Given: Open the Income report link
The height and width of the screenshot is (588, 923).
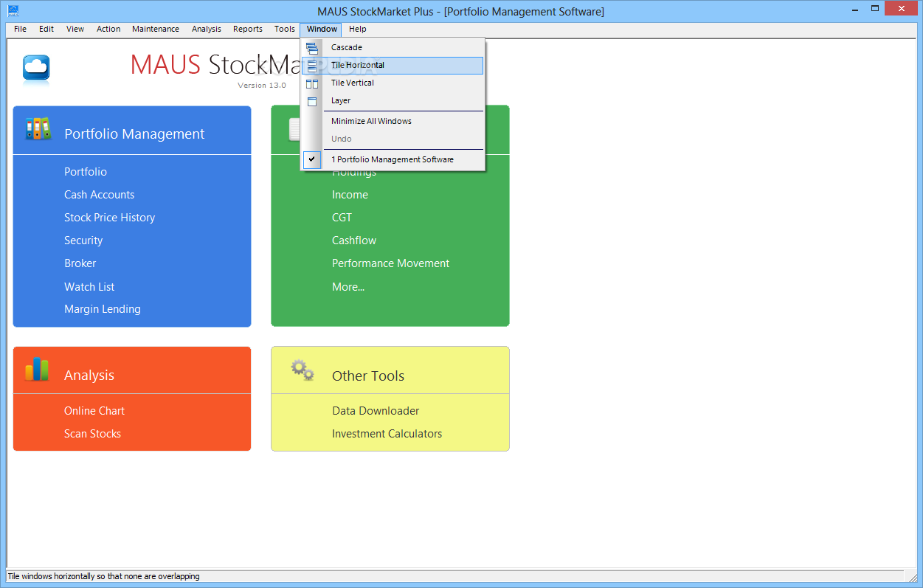Looking at the screenshot, I should (x=350, y=195).
